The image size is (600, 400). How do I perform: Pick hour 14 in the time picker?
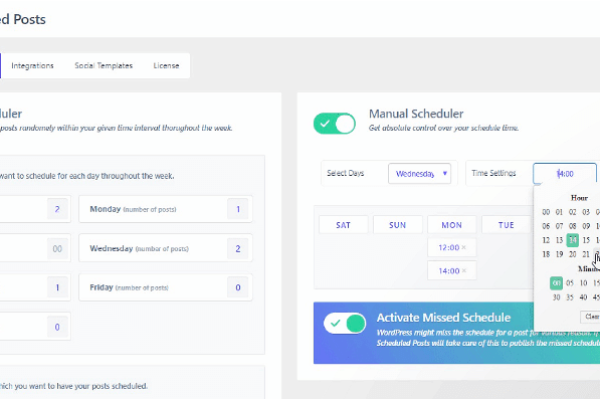coord(572,240)
